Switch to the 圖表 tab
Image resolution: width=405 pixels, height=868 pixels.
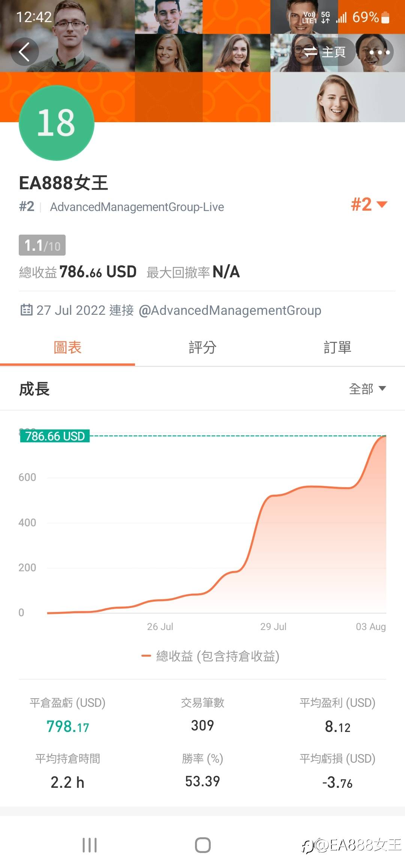[67, 347]
